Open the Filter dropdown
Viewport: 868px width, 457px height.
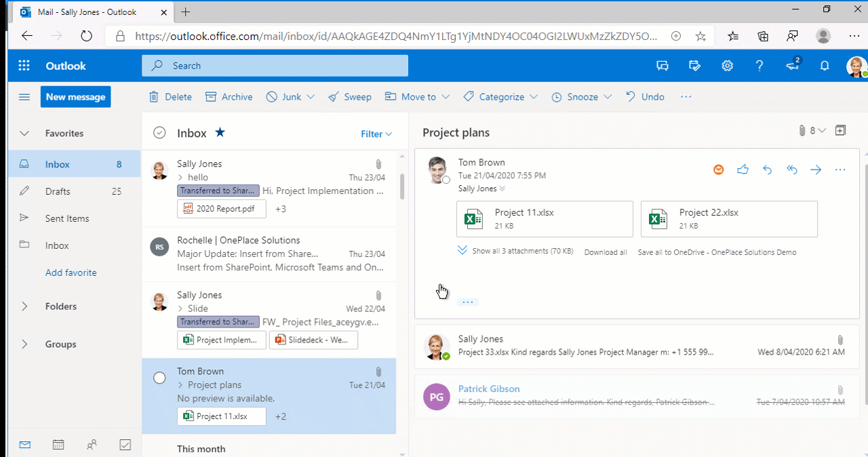[x=376, y=134]
